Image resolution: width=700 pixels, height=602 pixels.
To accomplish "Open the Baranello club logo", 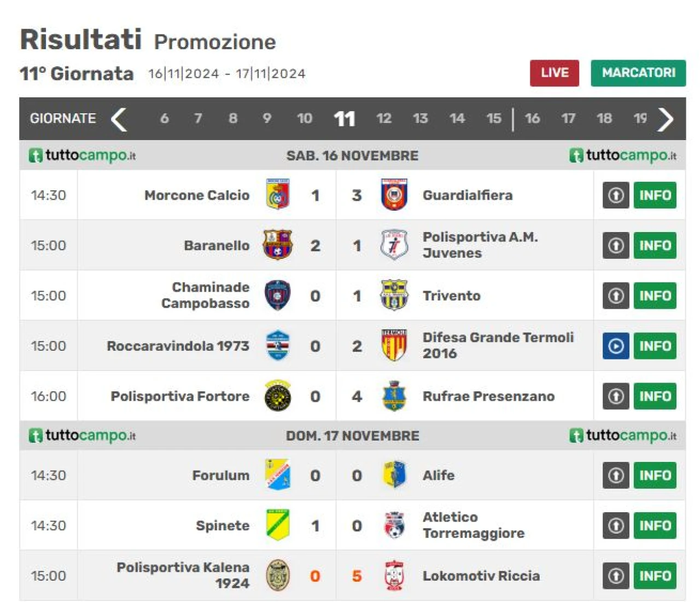I will [x=278, y=245].
